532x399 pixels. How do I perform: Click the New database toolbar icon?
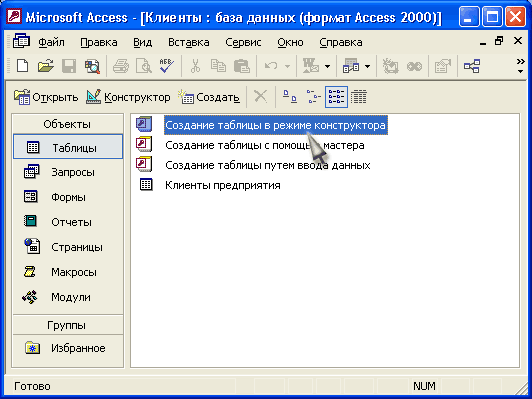22,65
